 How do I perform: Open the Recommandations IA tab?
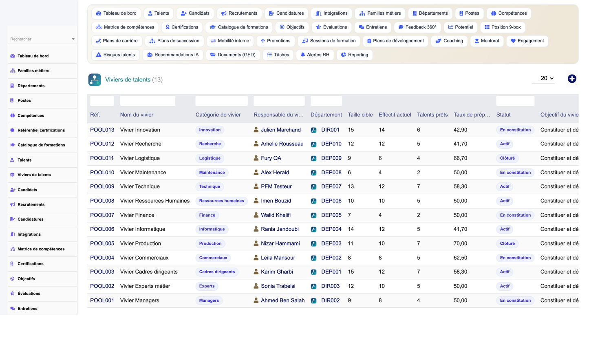[x=173, y=55]
